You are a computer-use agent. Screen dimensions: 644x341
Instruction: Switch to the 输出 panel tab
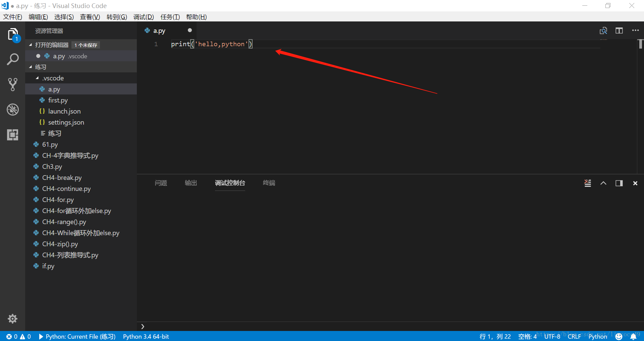click(x=191, y=183)
